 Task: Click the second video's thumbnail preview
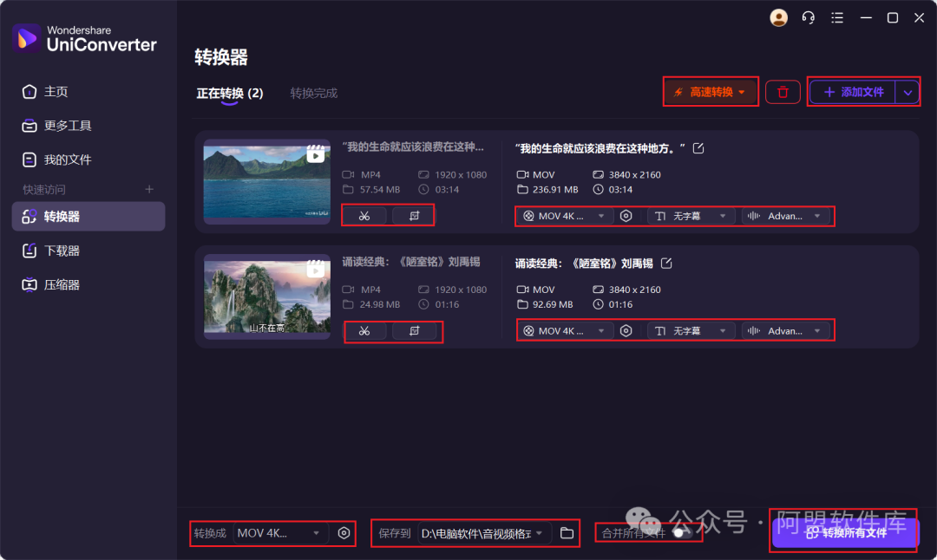pyautogui.click(x=266, y=296)
